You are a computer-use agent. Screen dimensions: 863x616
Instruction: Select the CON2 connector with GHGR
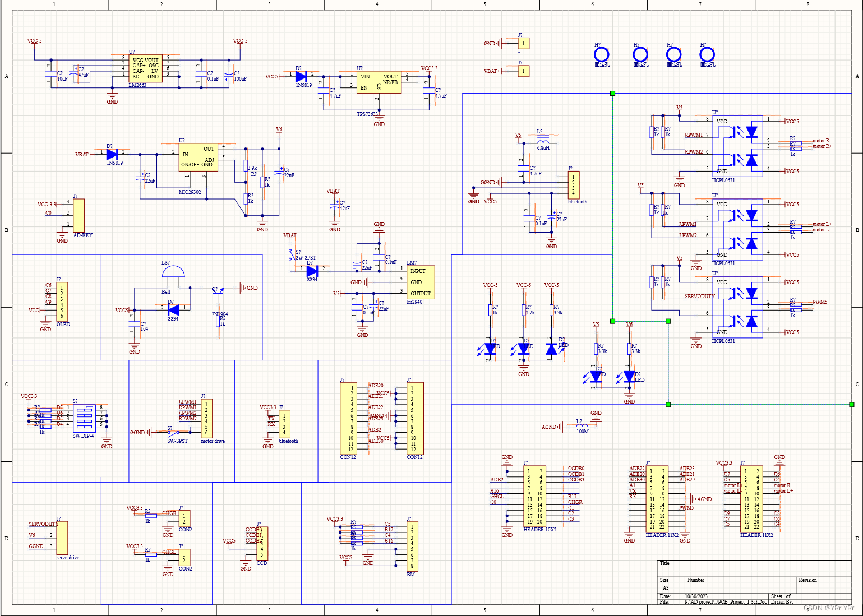click(184, 518)
